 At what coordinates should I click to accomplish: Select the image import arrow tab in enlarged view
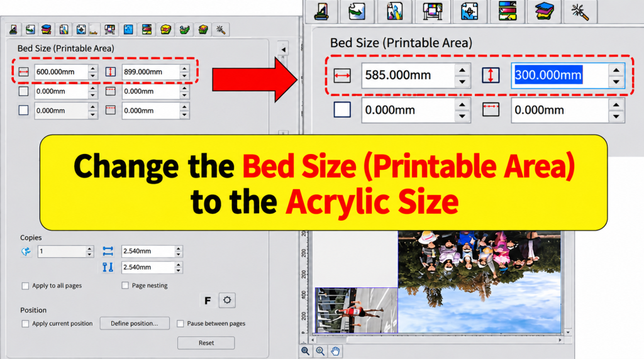tap(357, 11)
